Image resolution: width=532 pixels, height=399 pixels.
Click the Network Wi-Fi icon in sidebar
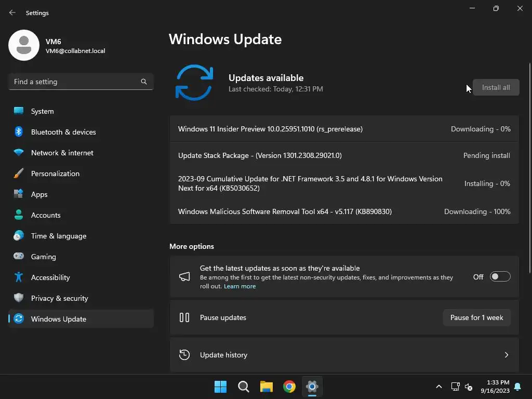(x=19, y=152)
